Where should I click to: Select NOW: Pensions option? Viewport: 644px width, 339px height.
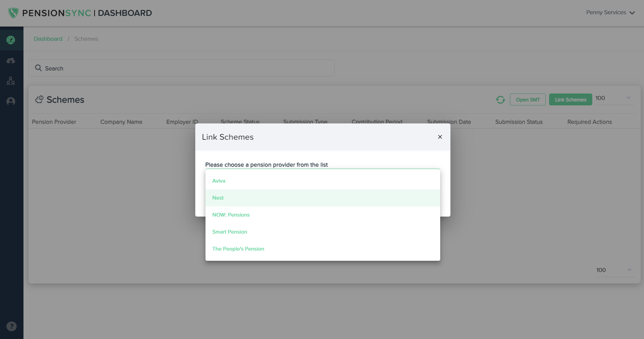231,215
